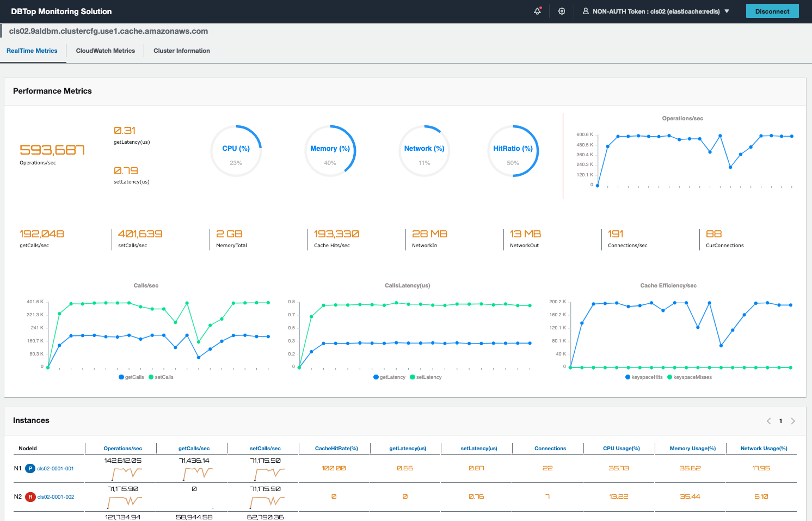This screenshot has width=812, height=521.
Task: Click the Operations/sec chart title
Action: 682,118
